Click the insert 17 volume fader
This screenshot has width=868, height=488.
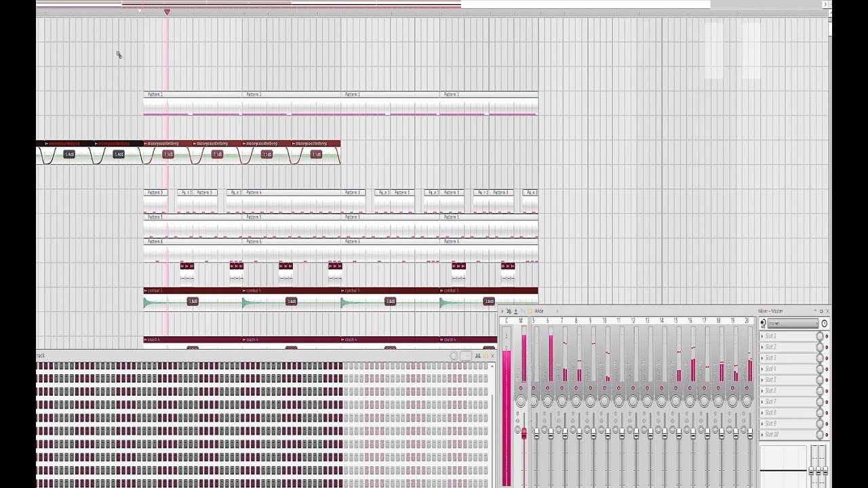click(x=707, y=432)
